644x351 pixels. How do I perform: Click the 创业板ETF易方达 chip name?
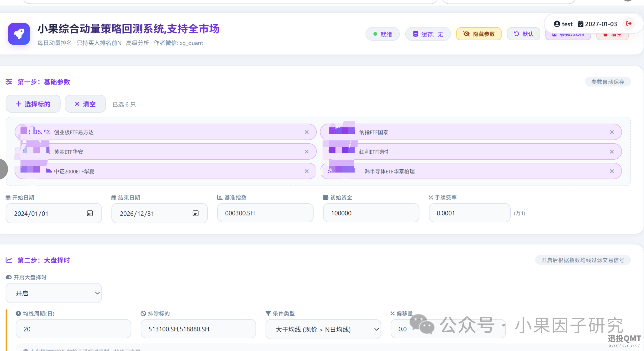[74, 132]
